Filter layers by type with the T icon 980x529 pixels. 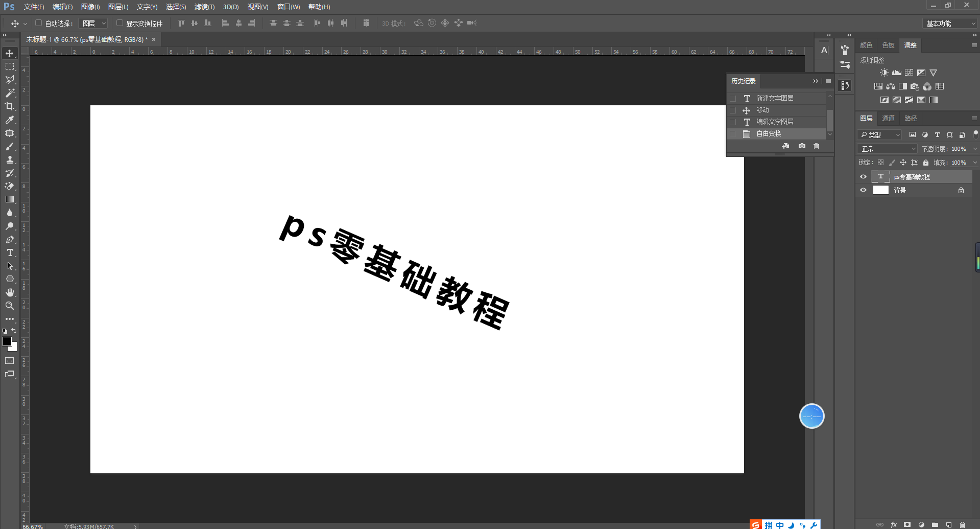937,134
